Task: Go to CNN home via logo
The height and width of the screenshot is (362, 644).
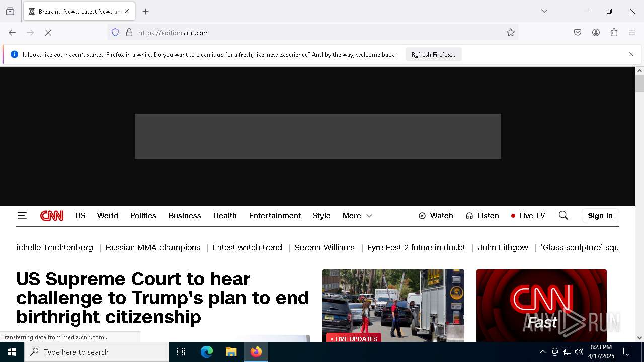Action: [52, 216]
